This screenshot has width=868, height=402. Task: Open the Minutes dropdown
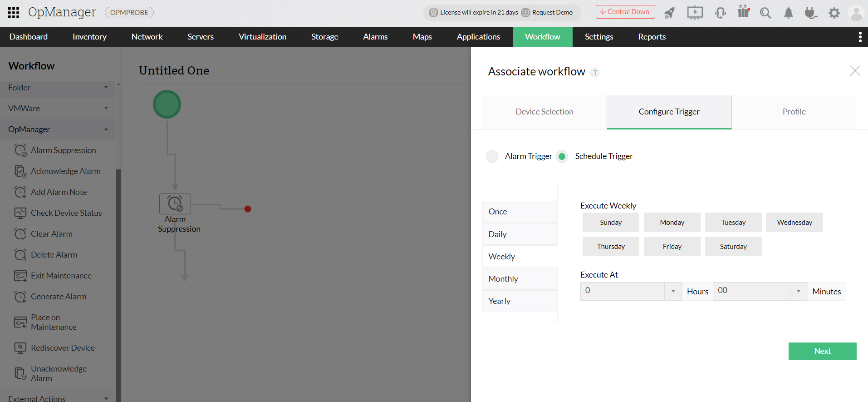pos(760,291)
